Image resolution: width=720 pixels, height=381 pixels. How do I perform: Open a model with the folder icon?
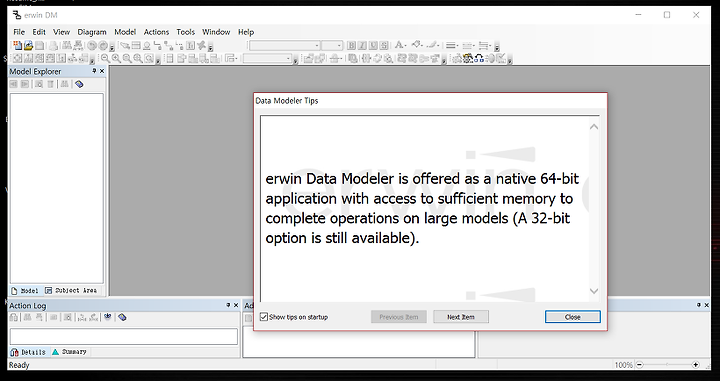28,45
